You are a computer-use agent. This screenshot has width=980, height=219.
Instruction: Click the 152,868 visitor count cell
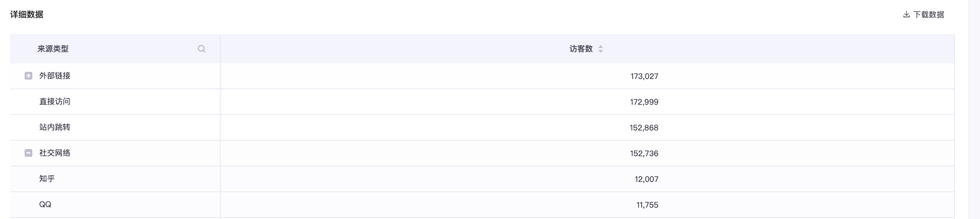(644, 128)
